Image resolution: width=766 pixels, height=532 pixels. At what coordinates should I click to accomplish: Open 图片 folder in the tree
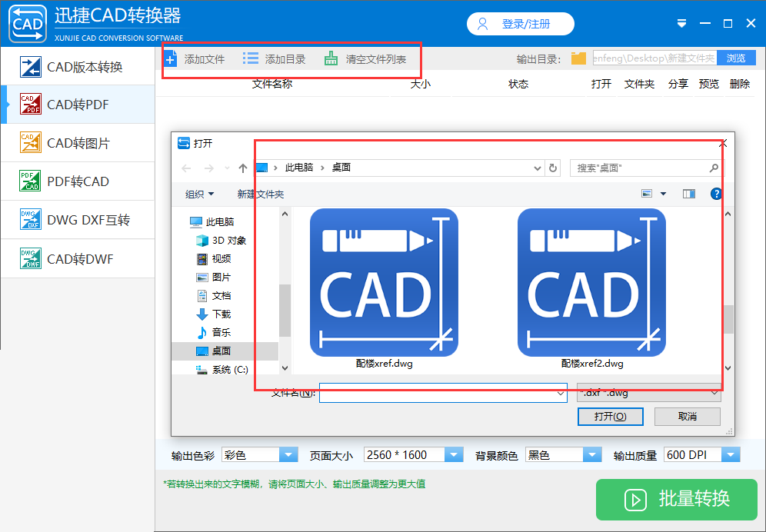click(x=214, y=277)
